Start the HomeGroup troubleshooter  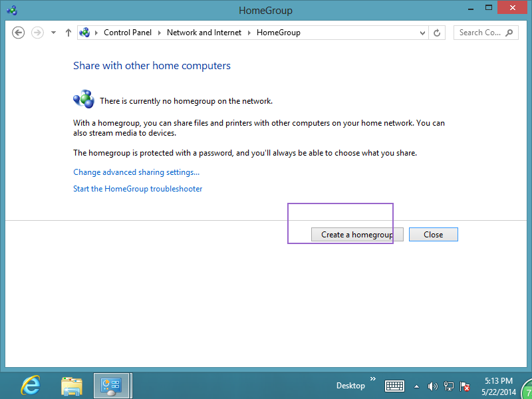(x=138, y=189)
